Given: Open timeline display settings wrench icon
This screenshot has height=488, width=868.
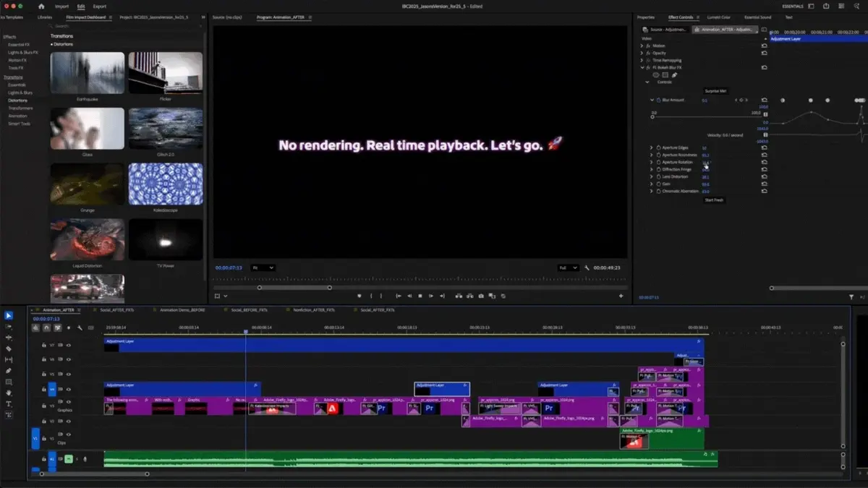Looking at the screenshot, I should (x=80, y=328).
